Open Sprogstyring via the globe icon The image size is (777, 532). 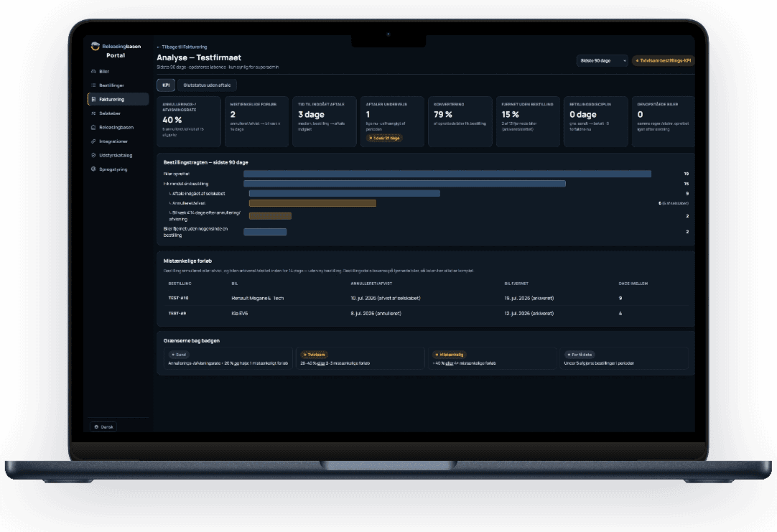tap(93, 169)
